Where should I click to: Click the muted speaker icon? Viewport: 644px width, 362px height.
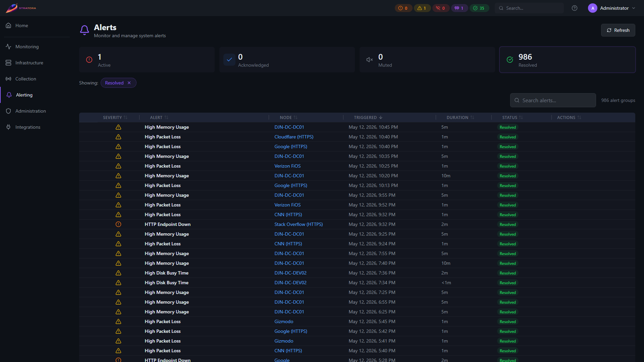click(370, 60)
